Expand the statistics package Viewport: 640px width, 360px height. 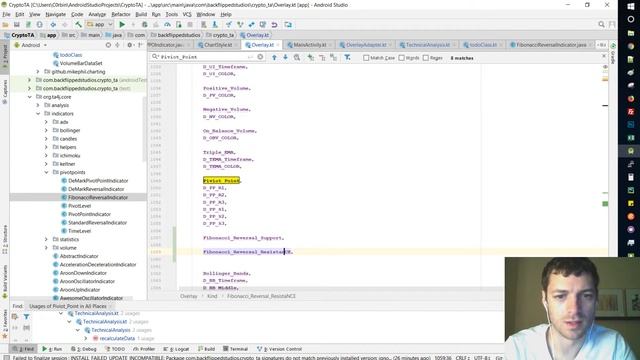46,239
